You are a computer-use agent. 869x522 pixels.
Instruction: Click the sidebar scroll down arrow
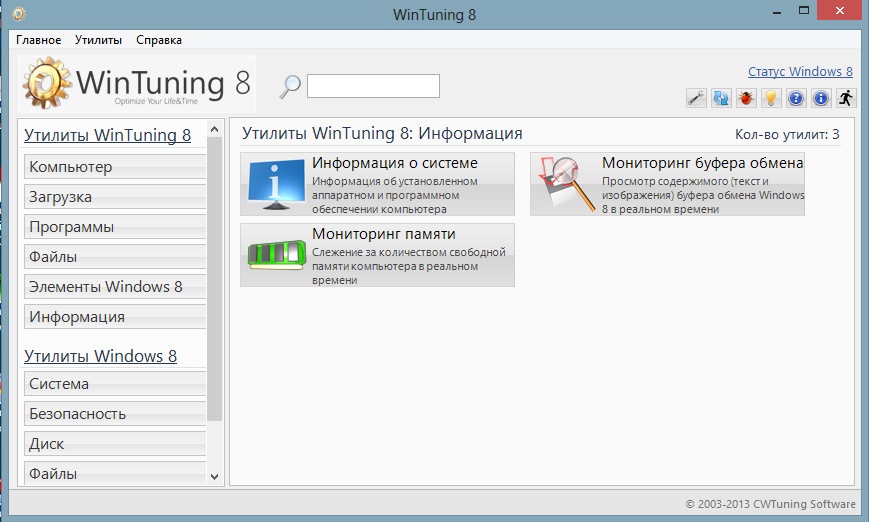(214, 476)
